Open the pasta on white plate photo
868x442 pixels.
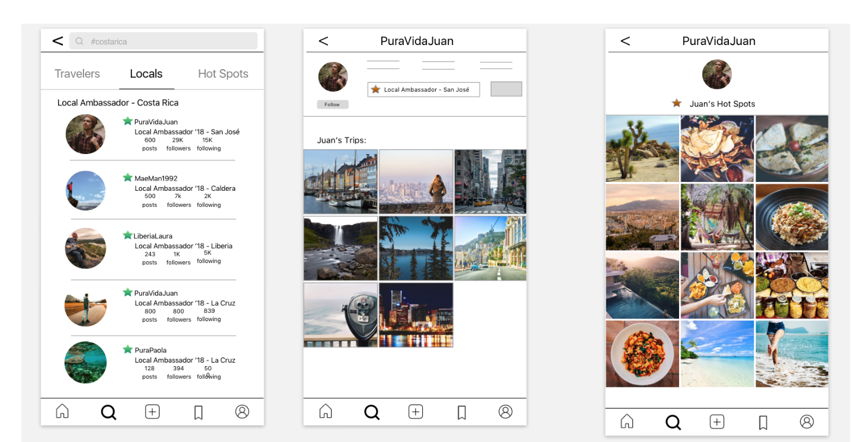pyautogui.click(x=642, y=354)
